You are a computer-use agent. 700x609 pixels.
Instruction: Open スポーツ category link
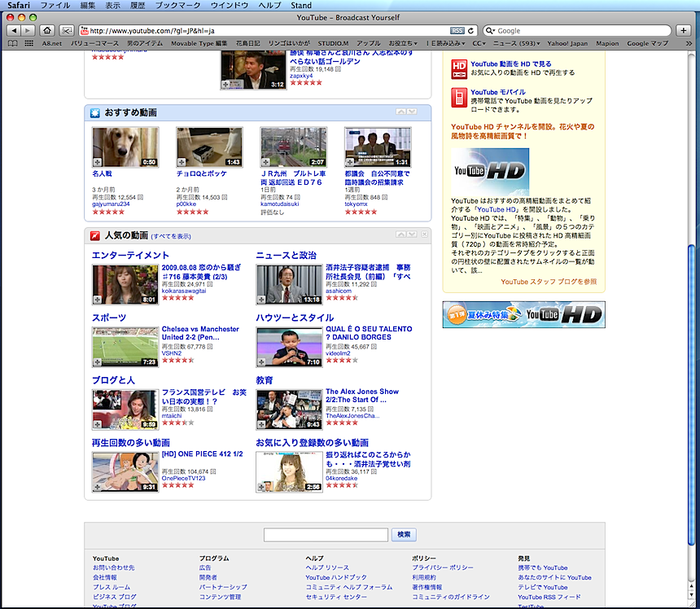[109, 318]
